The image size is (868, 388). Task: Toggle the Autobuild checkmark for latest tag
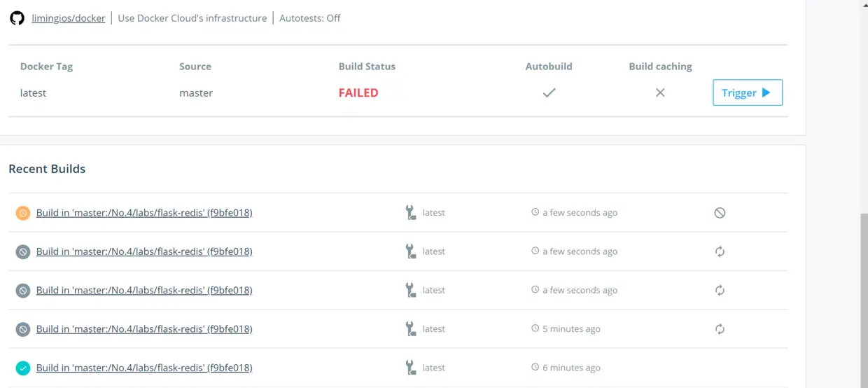coord(549,92)
